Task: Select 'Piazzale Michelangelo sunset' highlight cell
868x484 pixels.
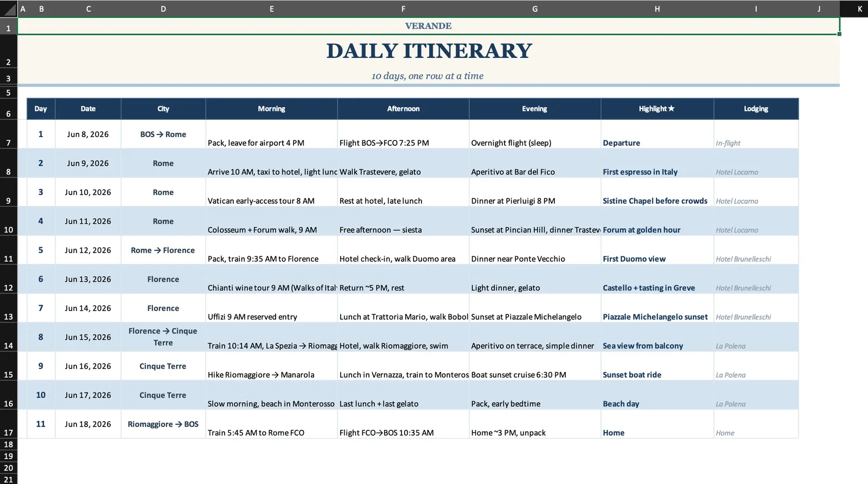Action: [x=657, y=308]
